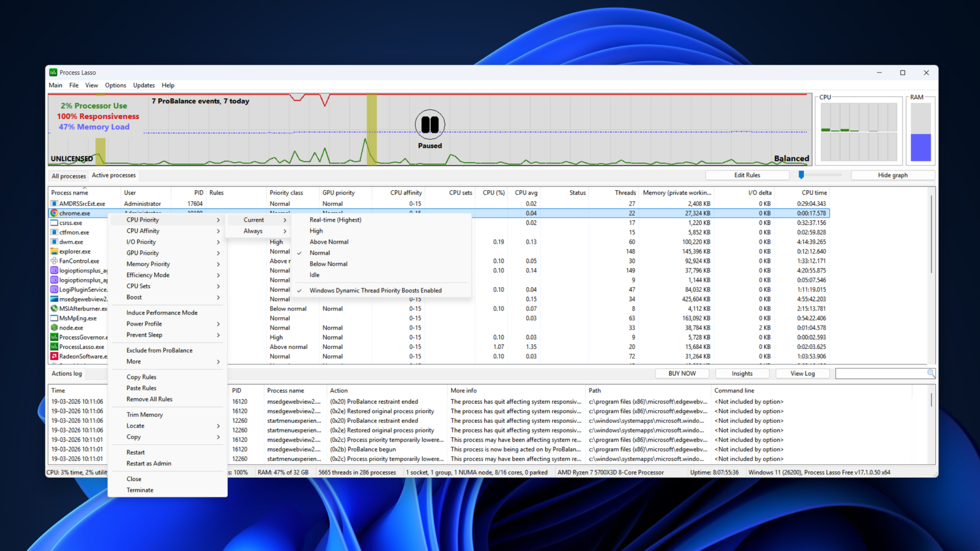Click the blue graph size slider handle
This screenshot has height=551, width=980.
click(801, 175)
